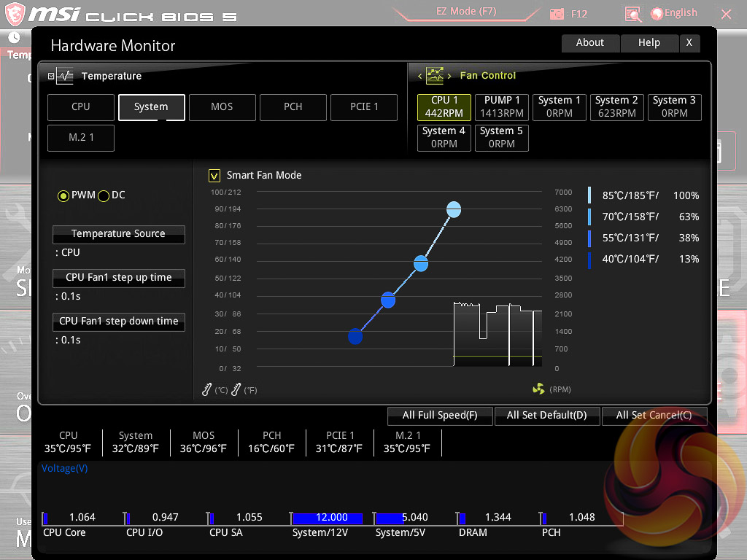The width and height of the screenshot is (747, 560).
Task: Click the fan speed history graph
Action: click(x=498, y=334)
